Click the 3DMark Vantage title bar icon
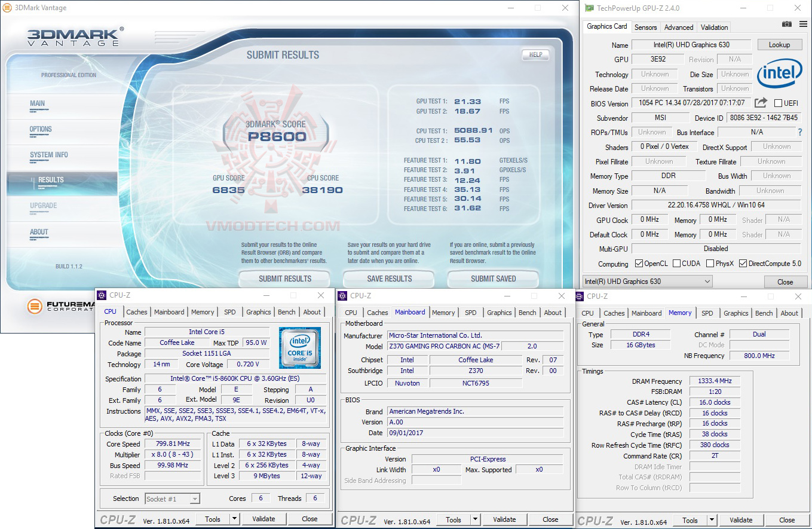This screenshot has height=529, width=812. tap(7, 8)
